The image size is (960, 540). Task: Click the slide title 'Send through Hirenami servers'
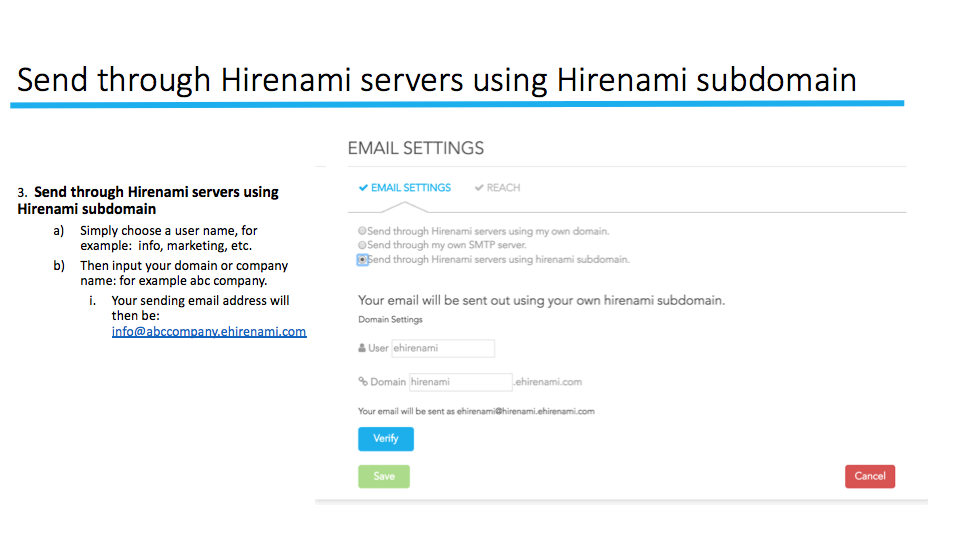(x=437, y=80)
